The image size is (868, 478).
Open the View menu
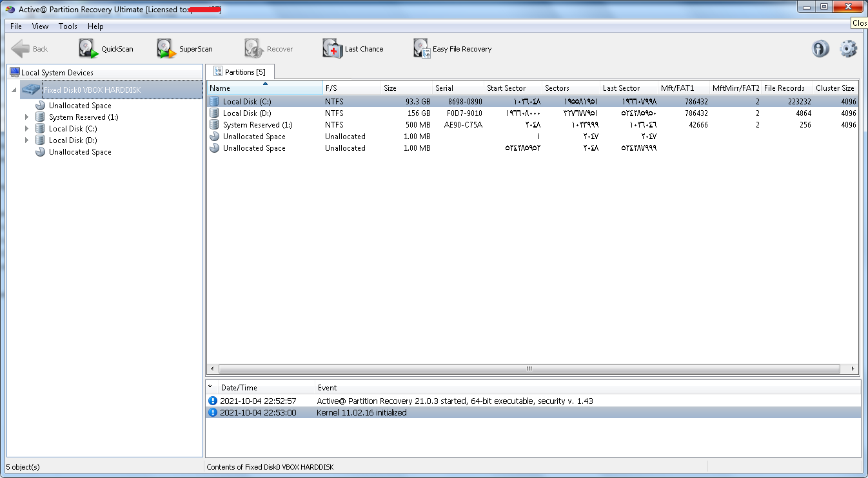40,26
